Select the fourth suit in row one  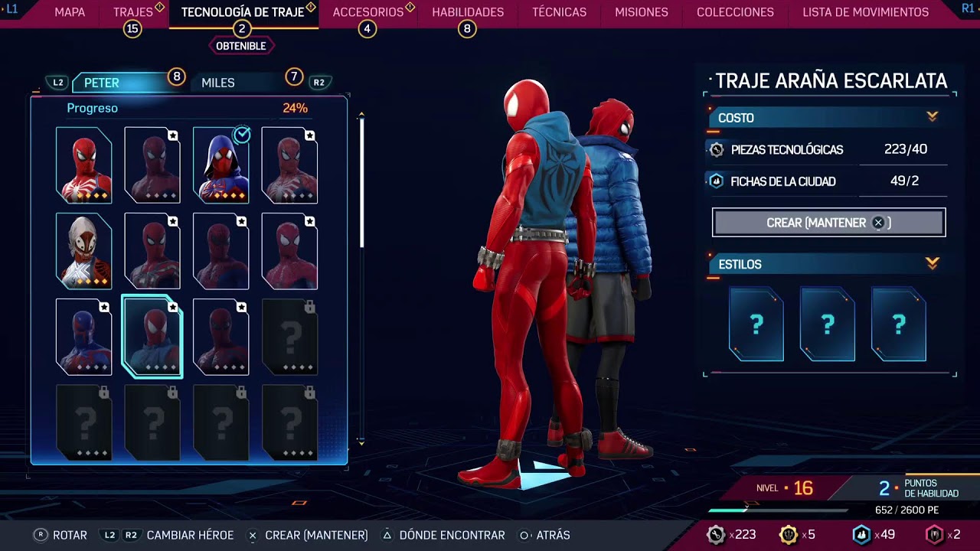click(289, 165)
